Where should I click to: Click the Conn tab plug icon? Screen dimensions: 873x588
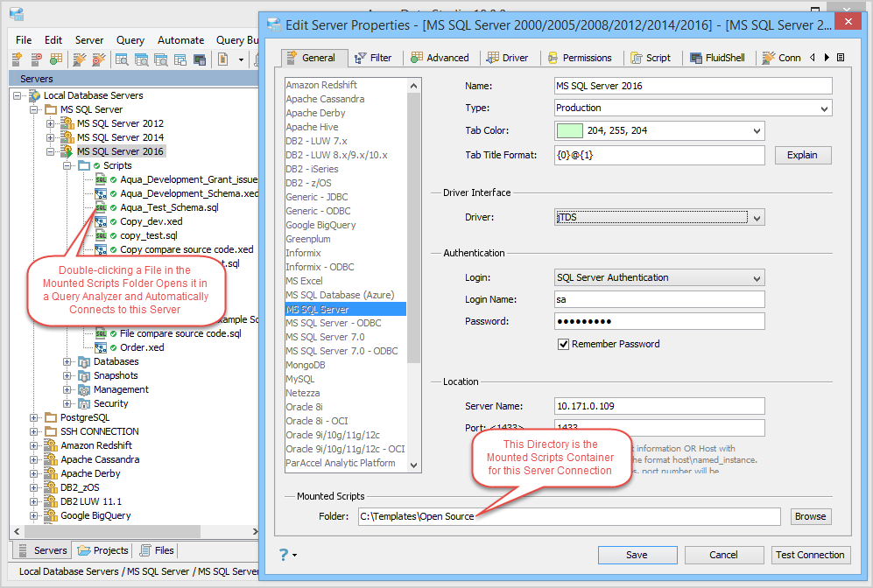click(768, 57)
